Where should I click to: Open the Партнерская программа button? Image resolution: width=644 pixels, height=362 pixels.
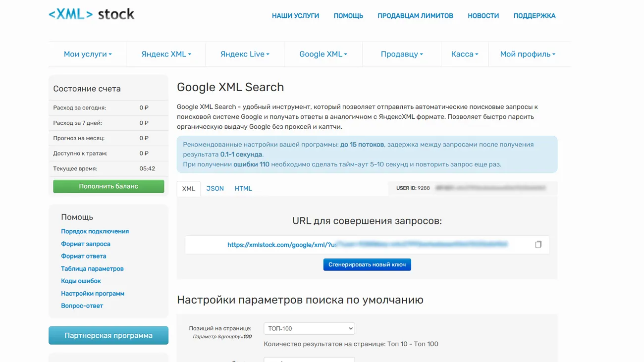click(x=108, y=336)
